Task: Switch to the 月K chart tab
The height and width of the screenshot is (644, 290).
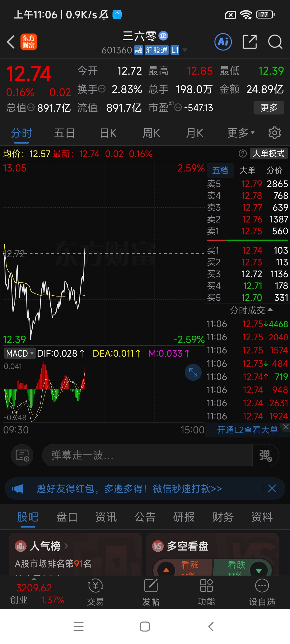Action: point(195,133)
